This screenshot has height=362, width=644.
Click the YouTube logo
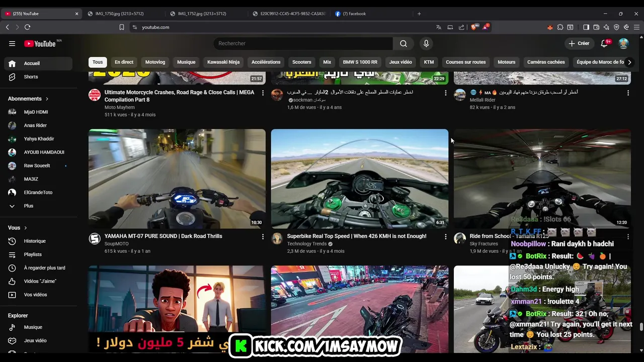40,44
